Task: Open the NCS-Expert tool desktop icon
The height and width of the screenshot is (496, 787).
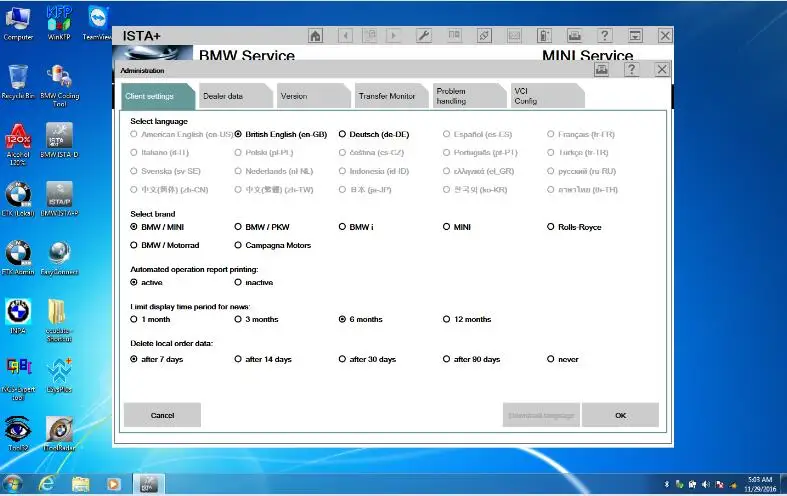Action: tap(18, 379)
